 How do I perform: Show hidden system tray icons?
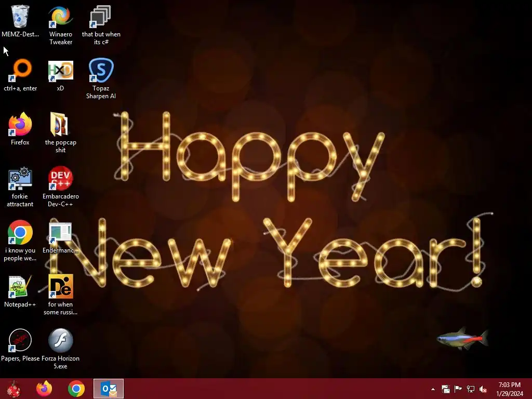click(x=433, y=389)
